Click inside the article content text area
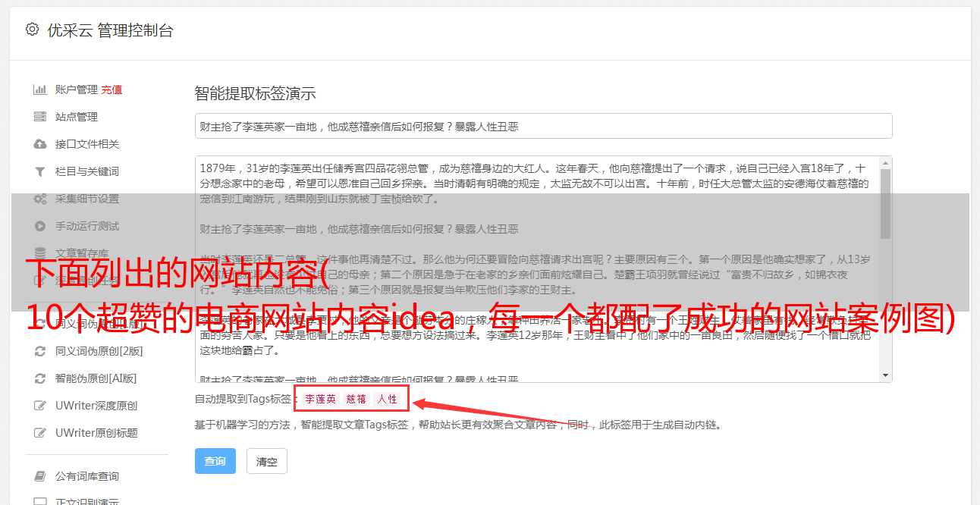 pos(537,269)
